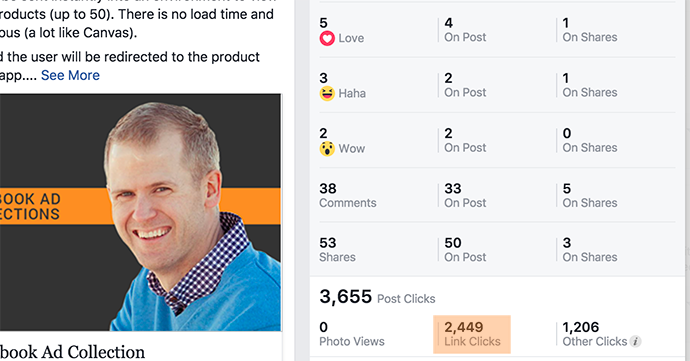This screenshot has height=361, width=690.
Task: Click the post photo thumbnail of smiling man
Action: tap(140, 212)
